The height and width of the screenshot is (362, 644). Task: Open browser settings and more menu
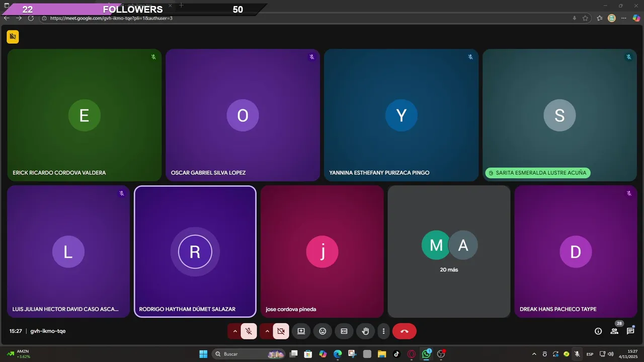(x=624, y=18)
